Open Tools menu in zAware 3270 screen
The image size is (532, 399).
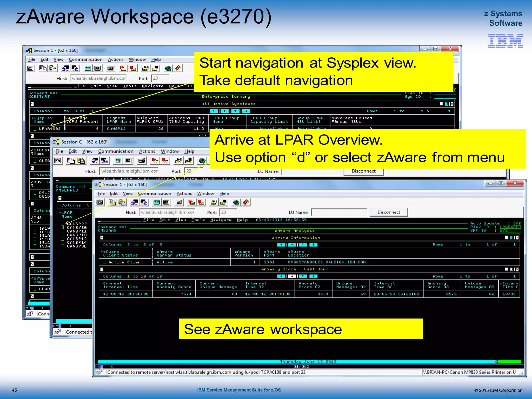tap(198, 220)
